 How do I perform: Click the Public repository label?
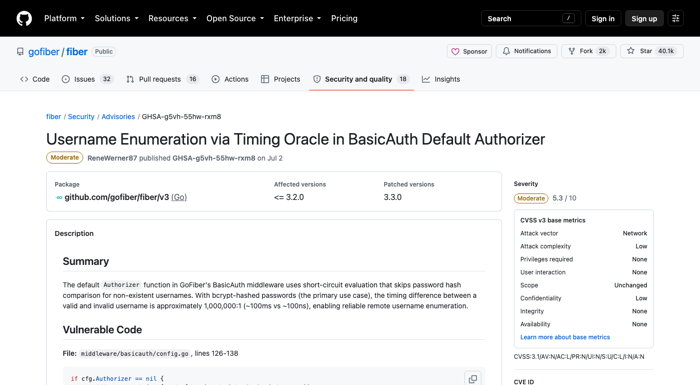104,52
